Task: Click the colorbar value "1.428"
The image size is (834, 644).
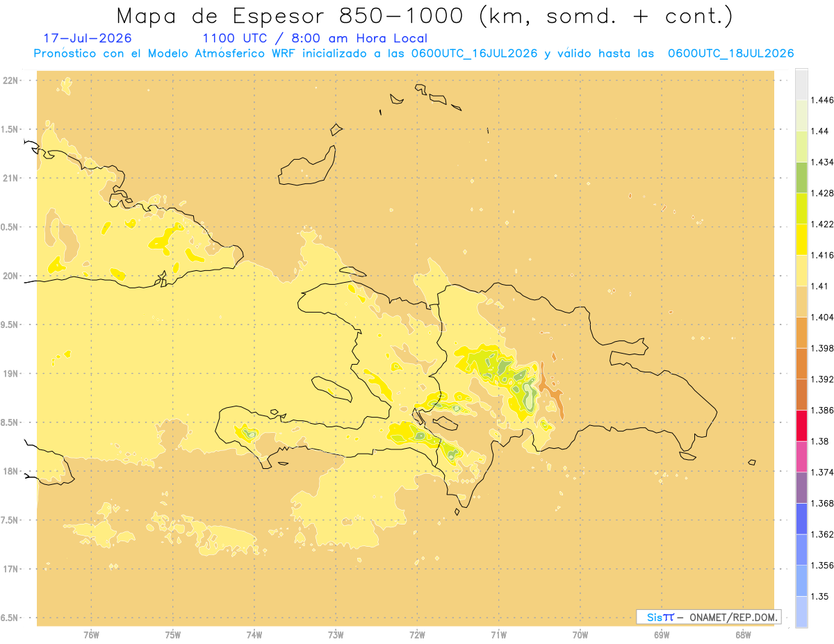Action: point(822,193)
